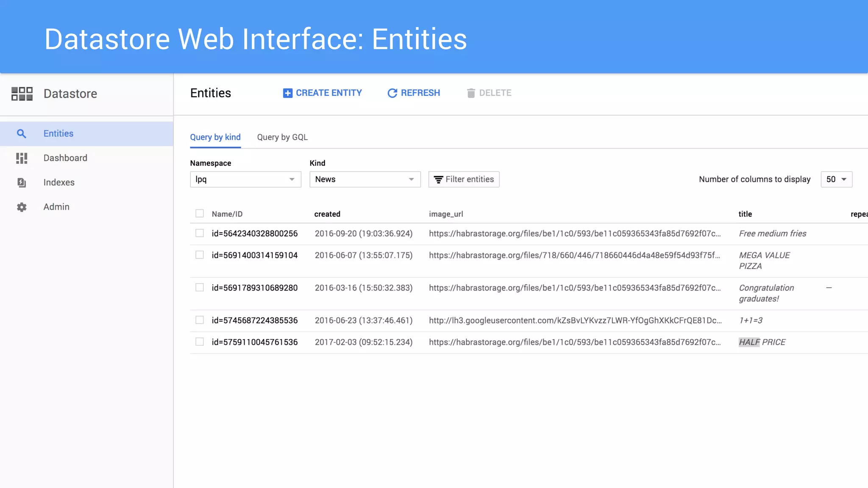Switch to the Query by GQL tab
Screen dimensions: 868x488
282,137
